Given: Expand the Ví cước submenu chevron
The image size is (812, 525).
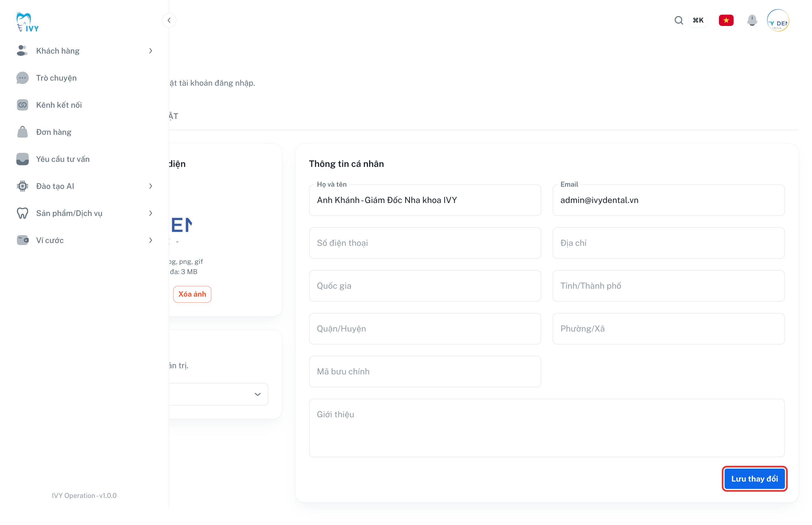Looking at the screenshot, I should click(151, 240).
